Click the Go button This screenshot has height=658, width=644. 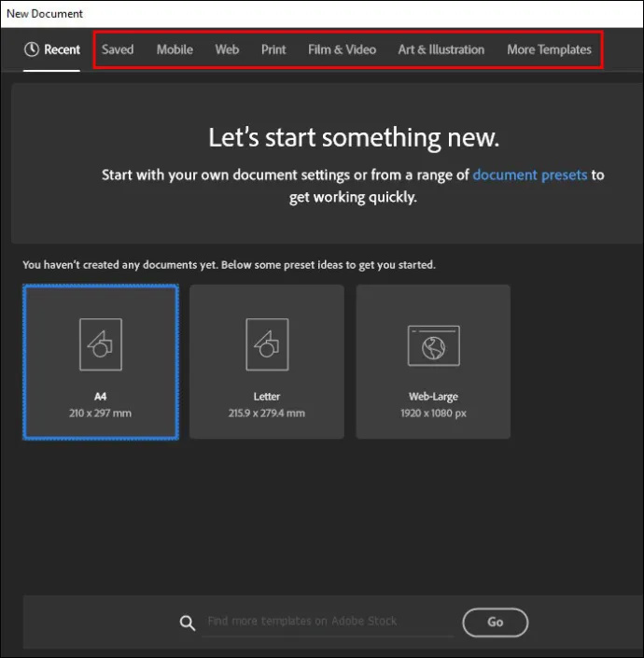(x=495, y=622)
